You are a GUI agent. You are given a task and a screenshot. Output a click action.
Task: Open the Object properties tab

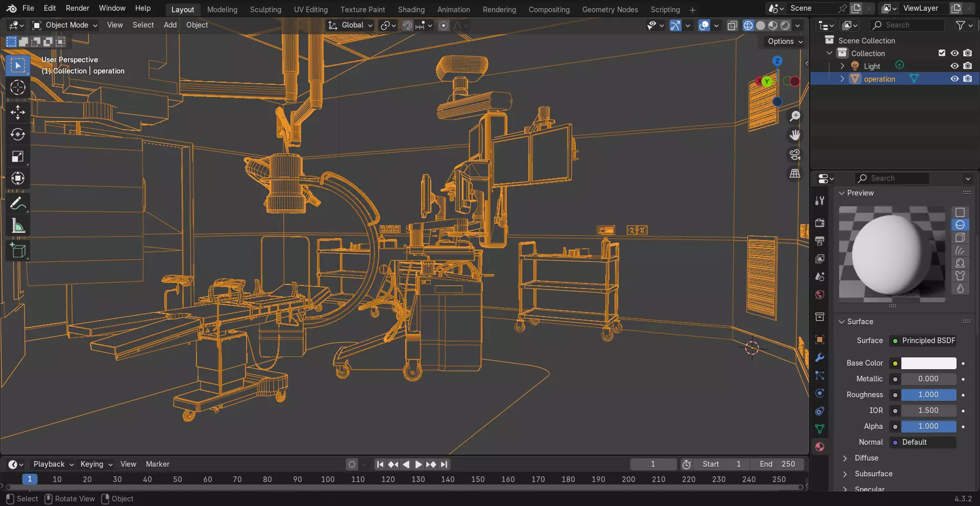point(820,340)
